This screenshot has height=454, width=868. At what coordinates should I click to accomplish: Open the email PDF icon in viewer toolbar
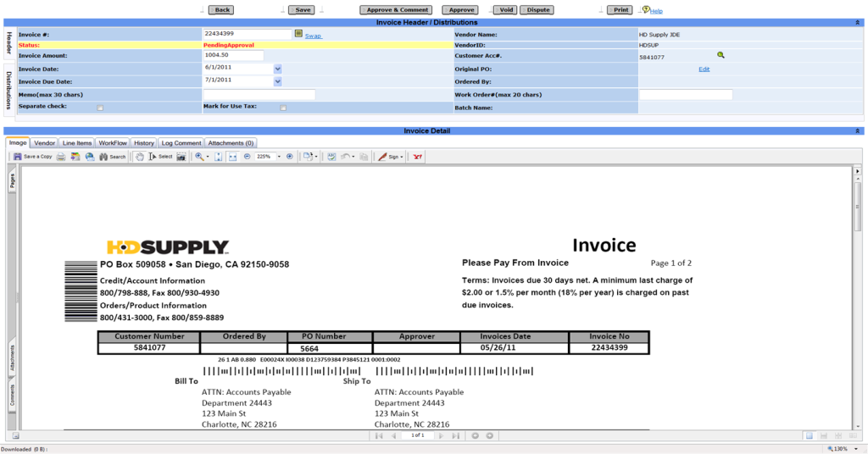(75, 157)
